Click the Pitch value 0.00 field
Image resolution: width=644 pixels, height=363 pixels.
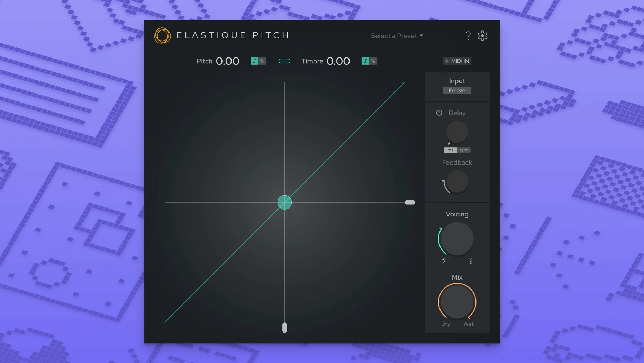pos(227,61)
